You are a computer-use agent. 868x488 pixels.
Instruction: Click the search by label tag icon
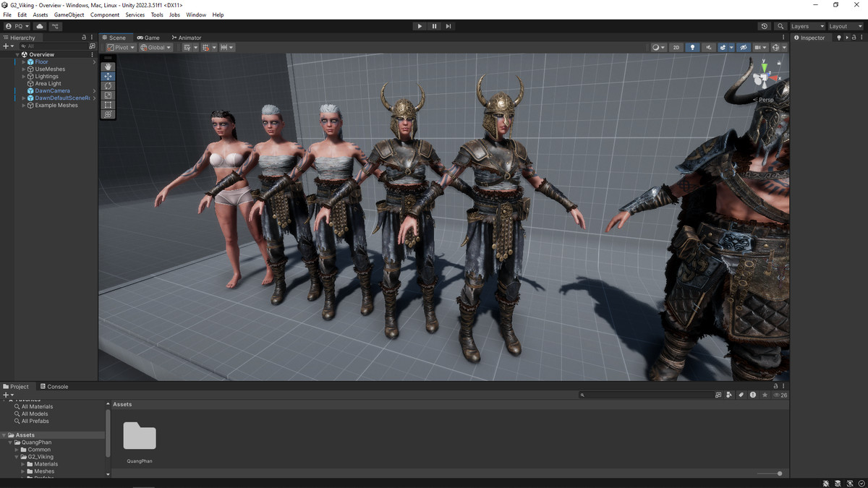point(741,395)
